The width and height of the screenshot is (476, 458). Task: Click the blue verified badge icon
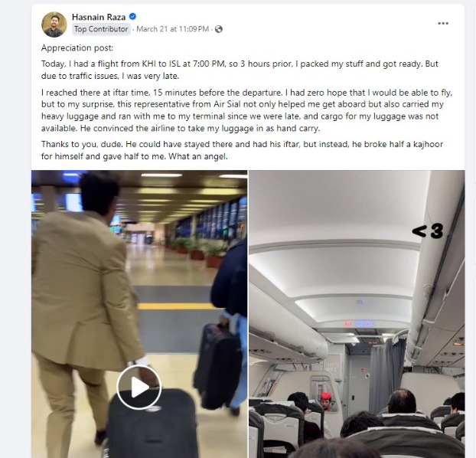[132, 16]
